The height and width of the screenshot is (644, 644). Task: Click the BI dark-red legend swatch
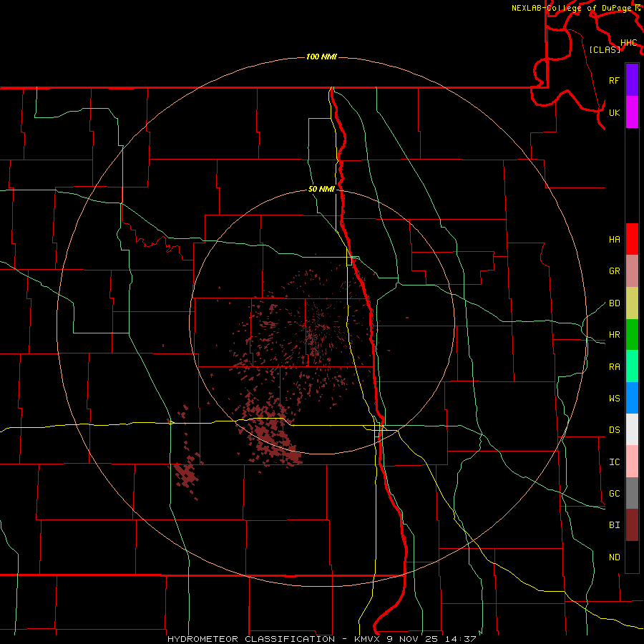pyautogui.click(x=632, y=525)
